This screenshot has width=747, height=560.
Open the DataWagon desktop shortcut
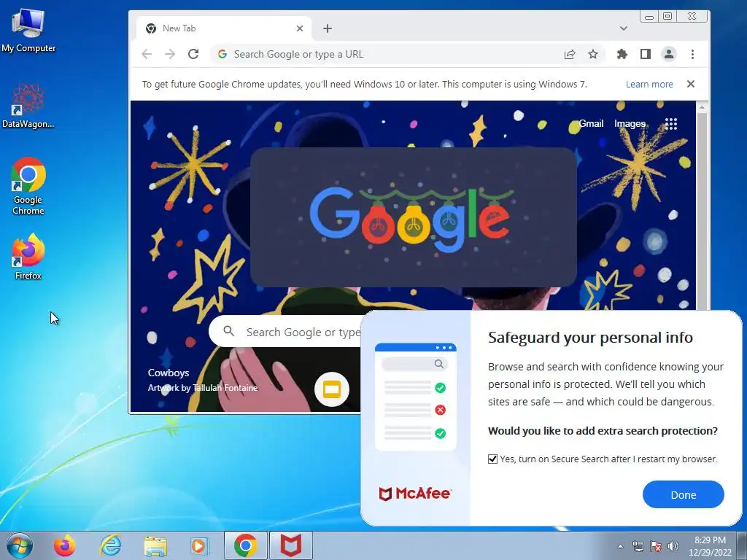(28, 106)
